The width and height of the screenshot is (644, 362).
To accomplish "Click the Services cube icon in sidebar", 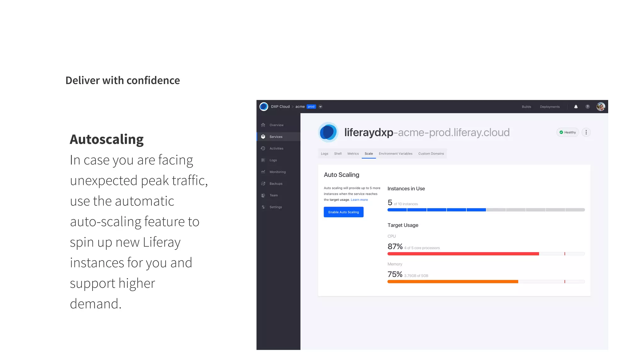I will coord(263,137).
